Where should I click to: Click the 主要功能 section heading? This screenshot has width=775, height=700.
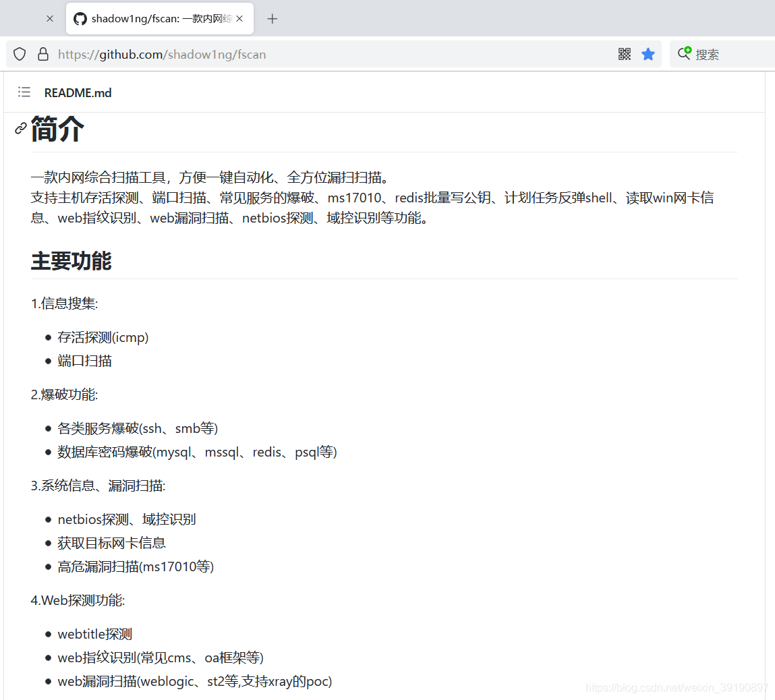(71, 261)
